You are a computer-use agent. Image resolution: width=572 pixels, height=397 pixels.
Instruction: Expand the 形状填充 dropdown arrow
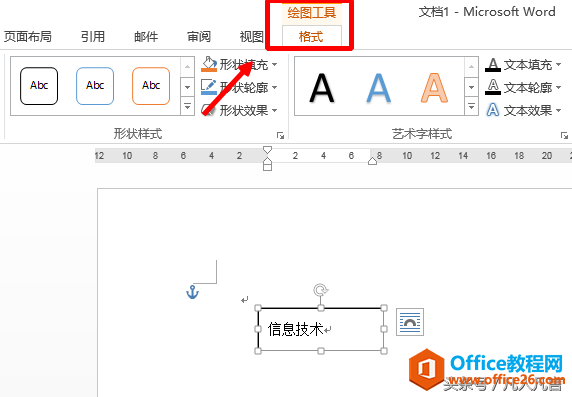pos(274,65)
